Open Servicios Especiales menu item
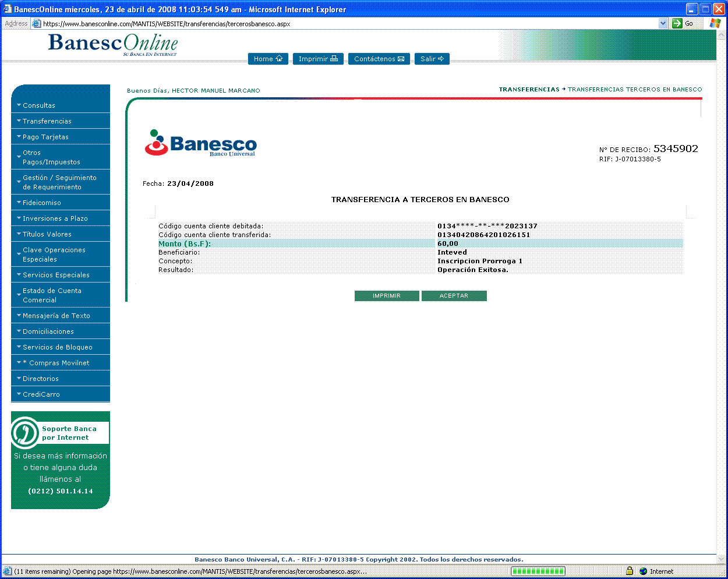This screenshot has height=579, width=728. pos(61,275)
